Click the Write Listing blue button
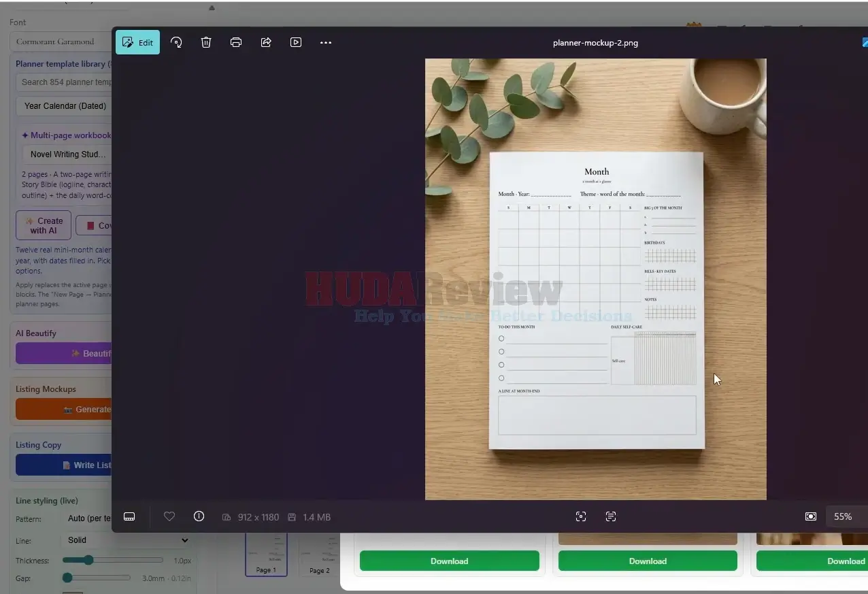Viewport: 868px width, 594px height. pos(64,465)
